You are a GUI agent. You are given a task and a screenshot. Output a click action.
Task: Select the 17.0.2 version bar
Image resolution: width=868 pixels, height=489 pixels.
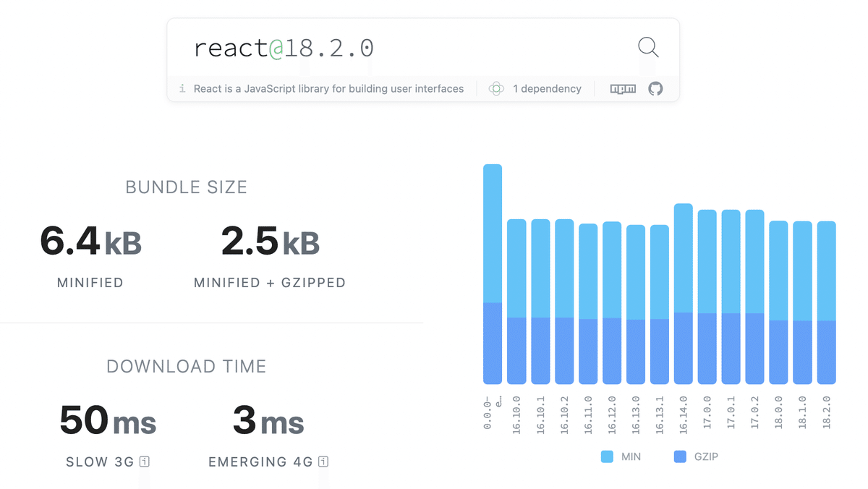(x=755, y=297)
